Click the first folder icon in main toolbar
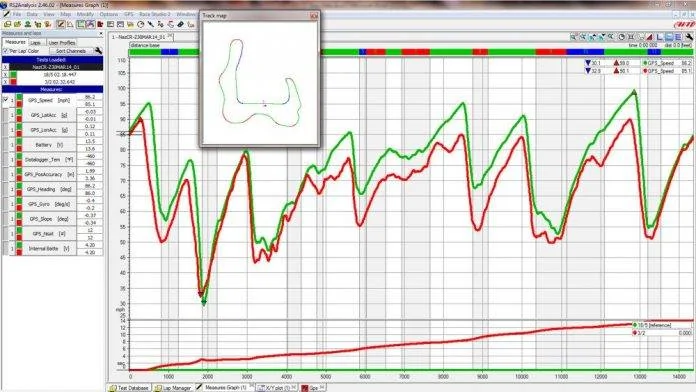 pos(8,24)
